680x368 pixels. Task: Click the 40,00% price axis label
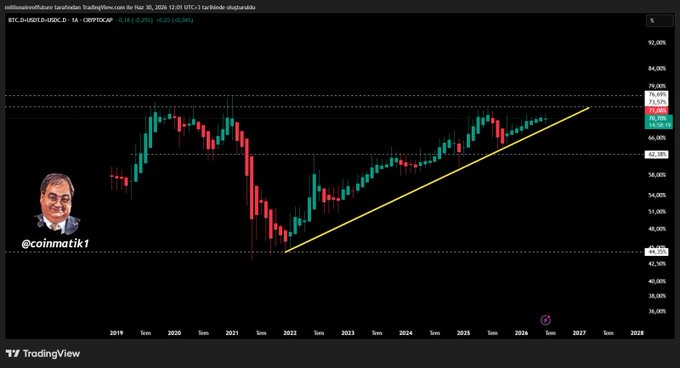point(657,281)
